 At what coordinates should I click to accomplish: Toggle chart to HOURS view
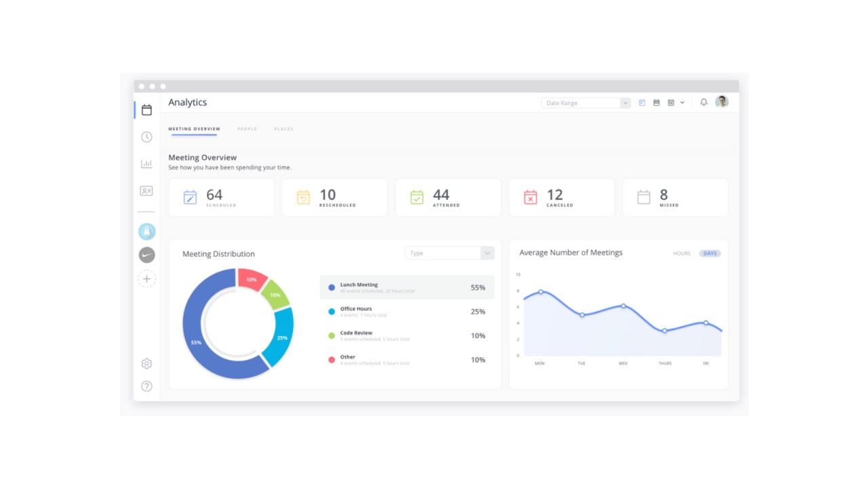pos(682,253)
